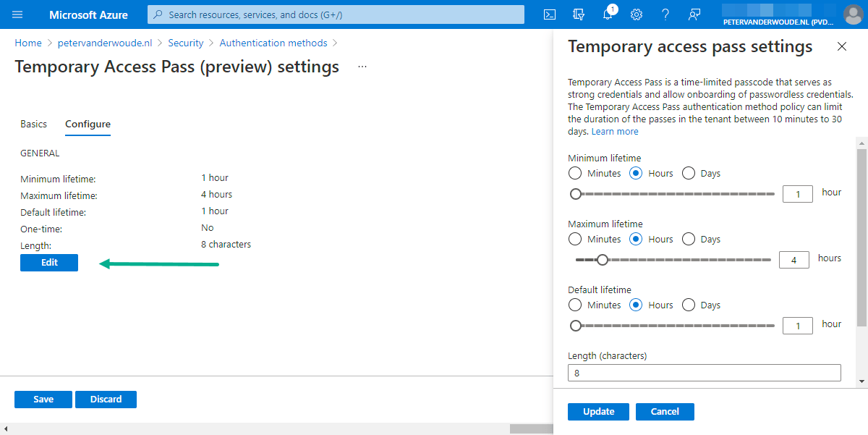
Task: Open the Learn more link
Action: [614, 131]
